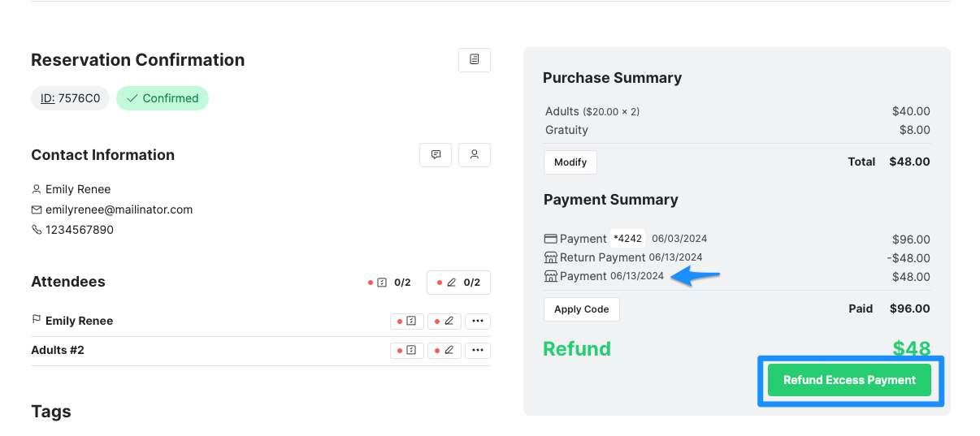This screenshot has height=436, width=980.
Task: Click the Paid $96.00 value
Action: pos(910,309)
